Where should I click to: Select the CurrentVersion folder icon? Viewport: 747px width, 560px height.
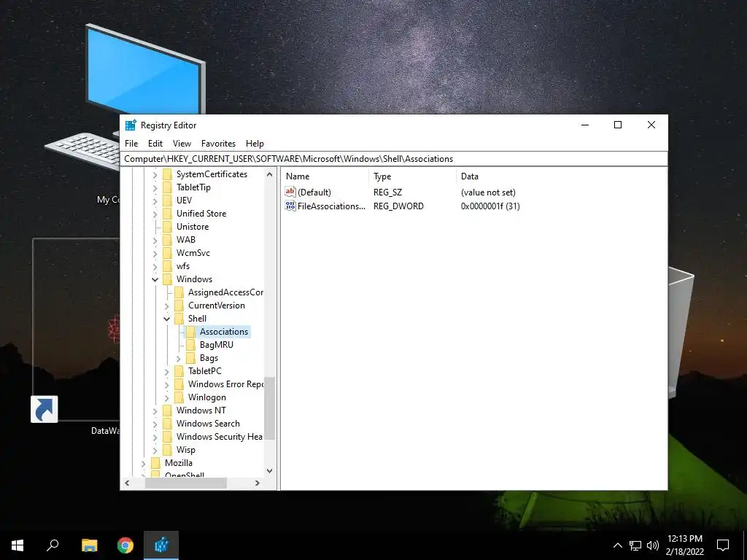pyautogui.click(x=179, y=306)
